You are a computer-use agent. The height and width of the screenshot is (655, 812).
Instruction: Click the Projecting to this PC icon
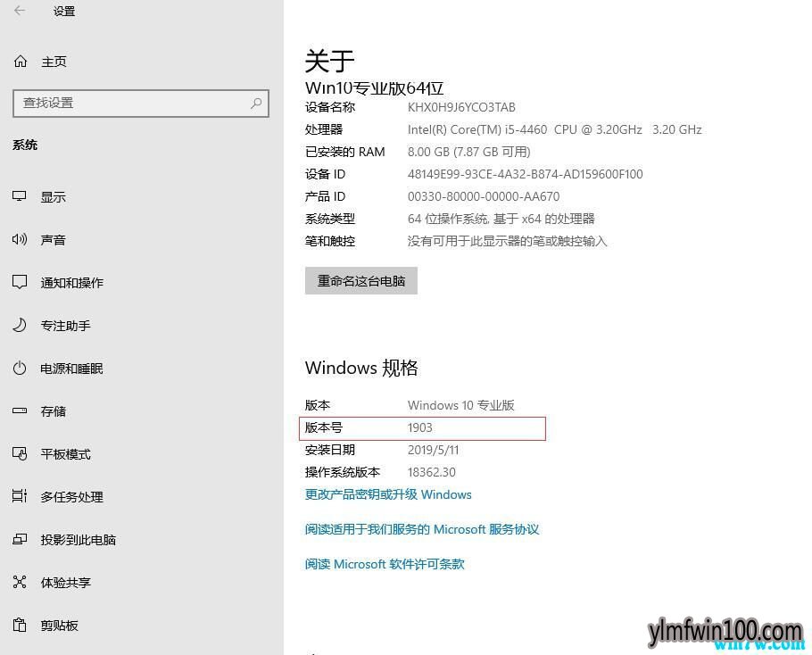click(x=19, y=539)
